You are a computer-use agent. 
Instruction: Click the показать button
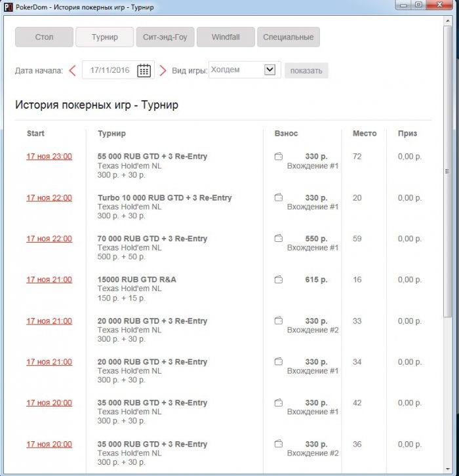pyautogui.click(x=306, y=71)
